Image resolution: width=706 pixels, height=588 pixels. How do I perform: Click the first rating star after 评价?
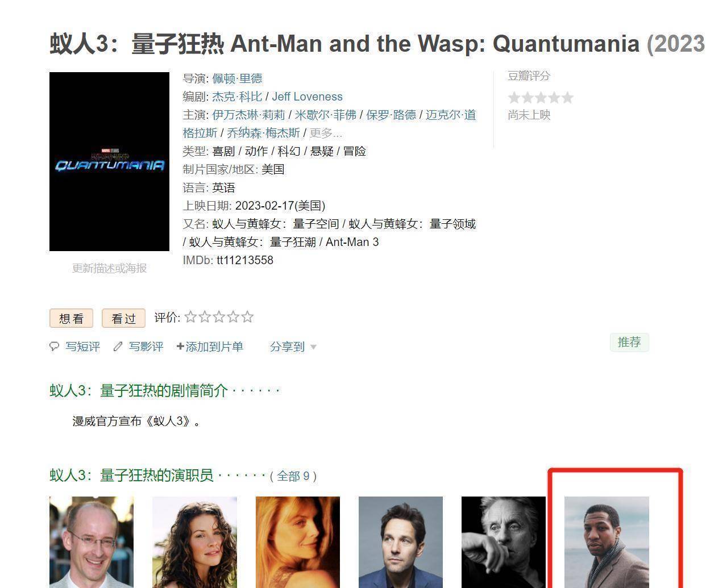click(190, 317)
